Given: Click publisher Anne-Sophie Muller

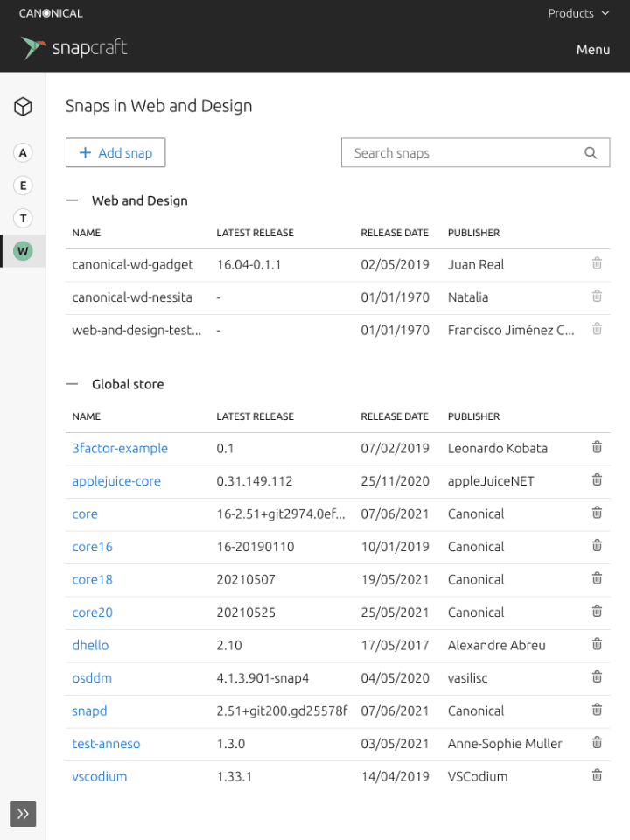Looking at the screenshot, I should click(505, 744).
